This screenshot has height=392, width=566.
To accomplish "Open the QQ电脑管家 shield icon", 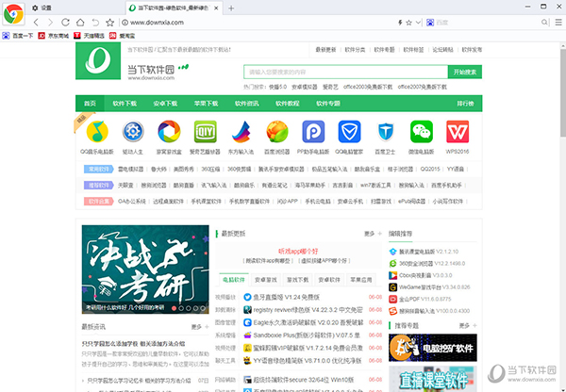I will coord(349,132).
